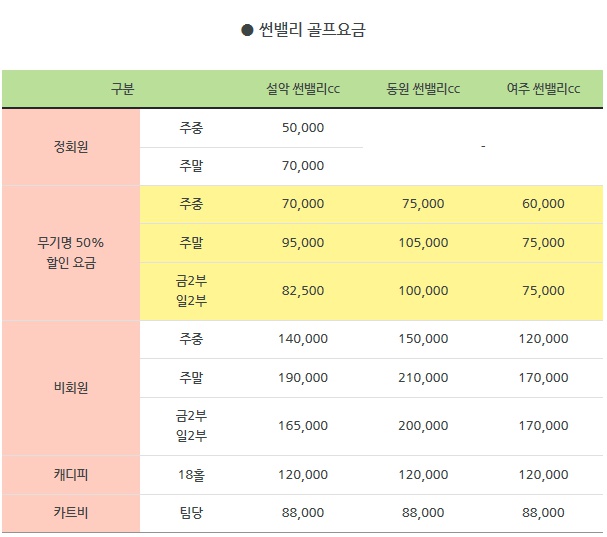Click 금2부 일2부 in the yellow section
Image resolution: width=607 pixels, height=537 pixels.
191,291
